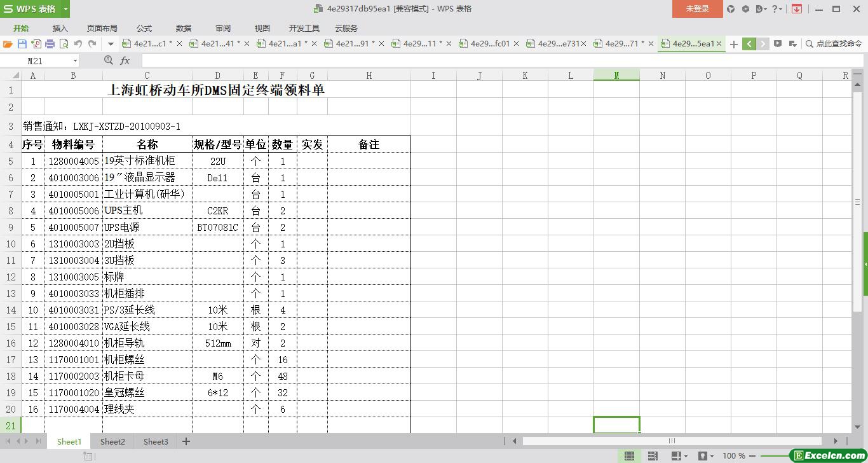Open Print Preview from the quick toolbar
This screenshot has width=868, height=463.
click(x=64, y=44)
